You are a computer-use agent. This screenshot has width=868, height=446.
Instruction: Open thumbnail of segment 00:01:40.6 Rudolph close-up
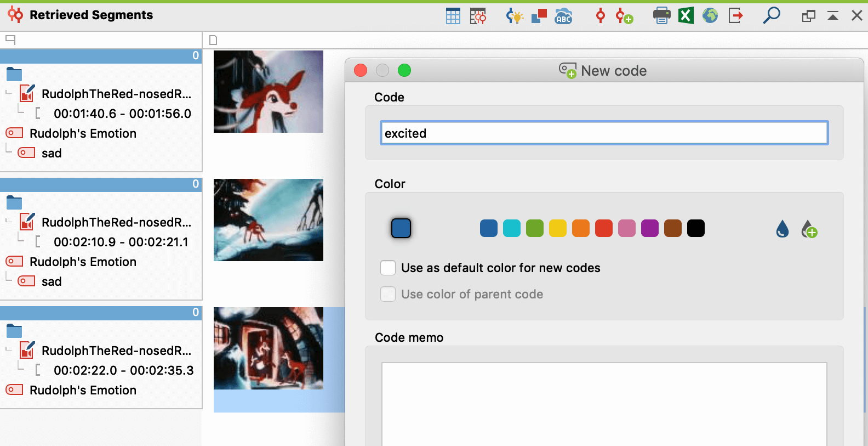269,92
